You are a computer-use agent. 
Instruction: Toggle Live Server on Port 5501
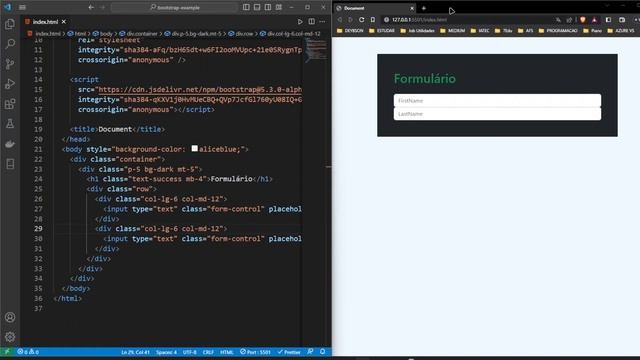tap(255, 352)
